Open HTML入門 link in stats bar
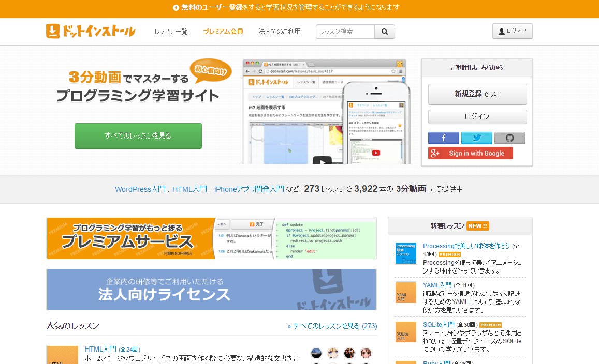The image size is (599, 364). pyautogui.click(x=189, y=189)
